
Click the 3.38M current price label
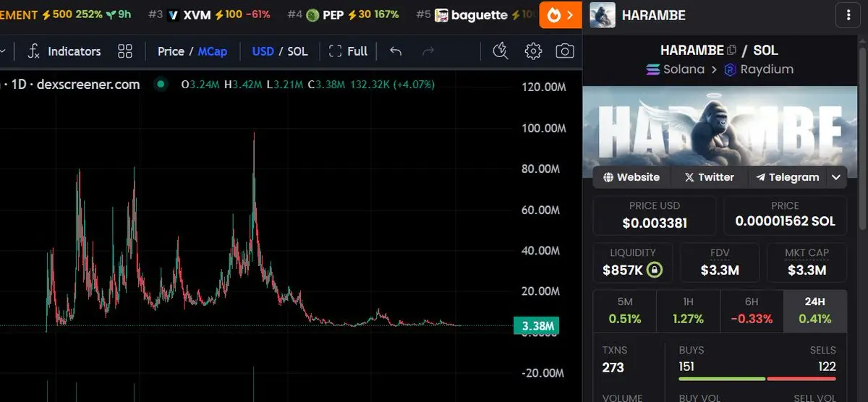pos(535,326)
